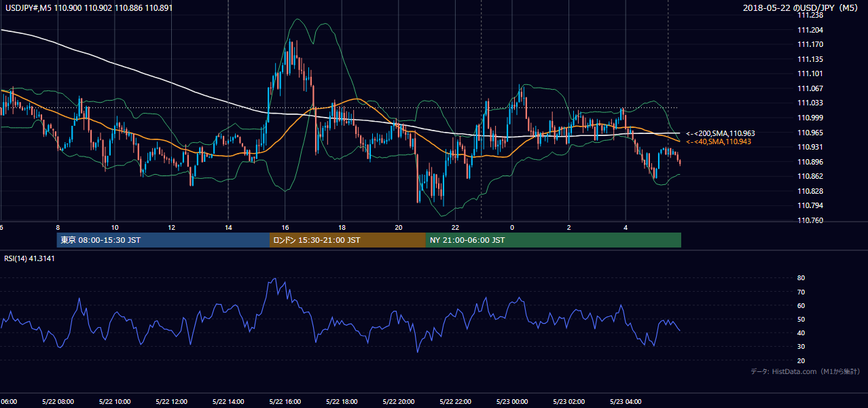Click the RSI(14) 41.3141 indicator label
The width and height of the screenshot is (868, 408).
[x=29, y=258]
